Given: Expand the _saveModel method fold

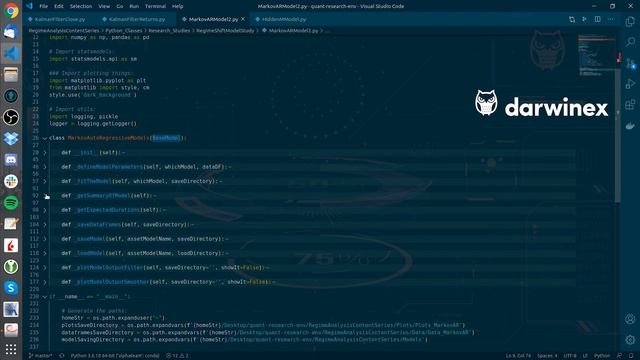Looking at the screenshot, I should click(x=45, y=239).
